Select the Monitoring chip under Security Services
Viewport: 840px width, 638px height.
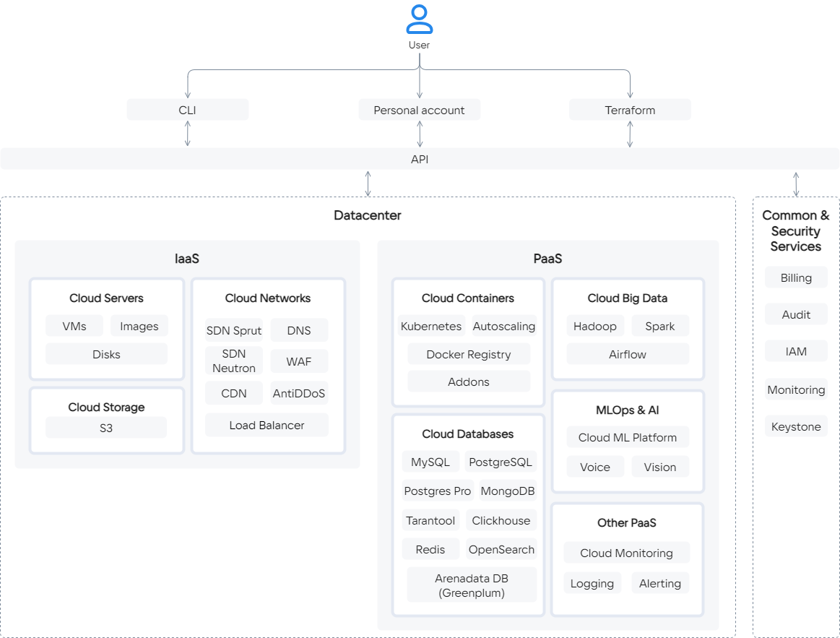point(796,389)
